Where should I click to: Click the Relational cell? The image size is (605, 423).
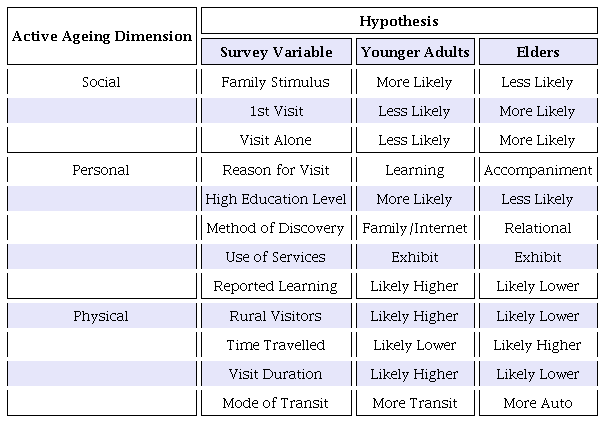pyautogui.click(x=538, y=228)
